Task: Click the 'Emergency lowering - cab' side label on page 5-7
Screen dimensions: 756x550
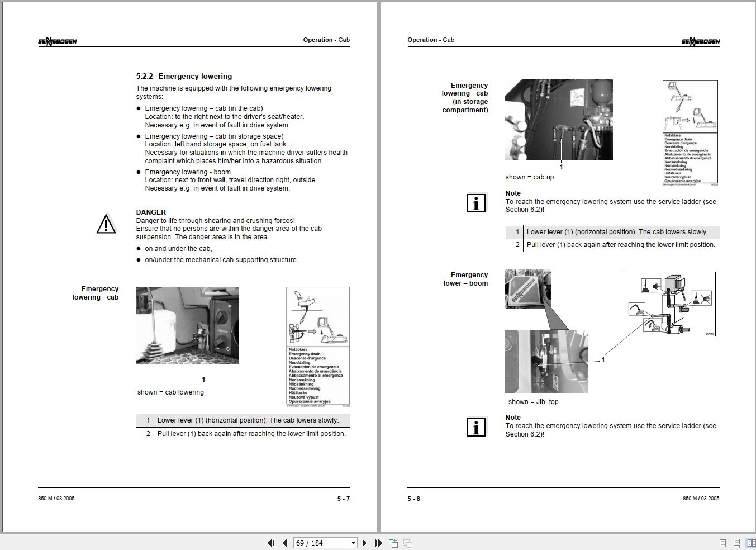Action: (x=96, y=293)
